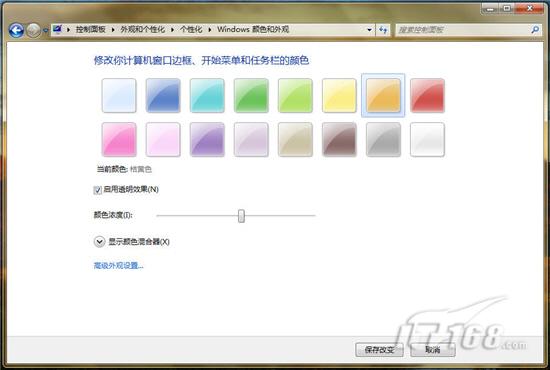Screen dimensions: 550x370
Task: Choose the gray slate color swatch
Action: pyautogui.click(x=383, y=139)
